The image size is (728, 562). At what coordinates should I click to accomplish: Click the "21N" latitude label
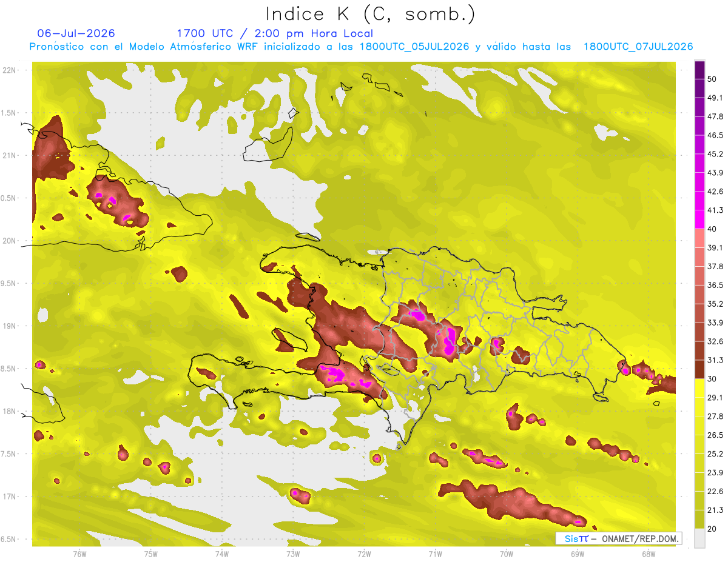pos(10,155)
